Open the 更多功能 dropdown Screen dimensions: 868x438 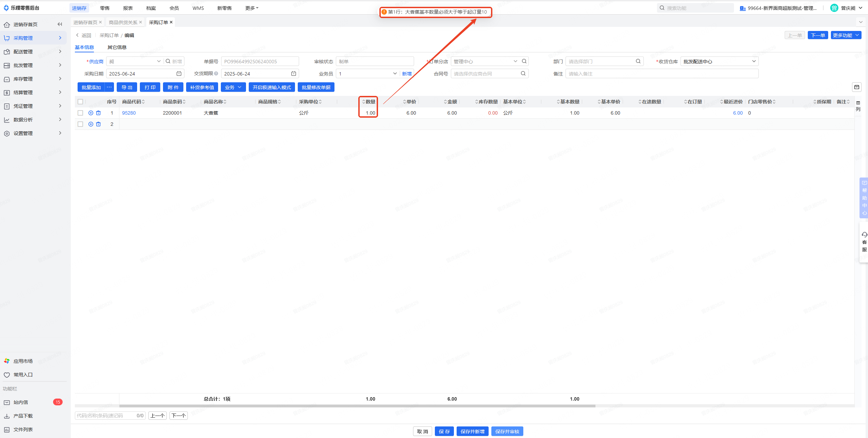pyautogui.click(x=846, y=35)
